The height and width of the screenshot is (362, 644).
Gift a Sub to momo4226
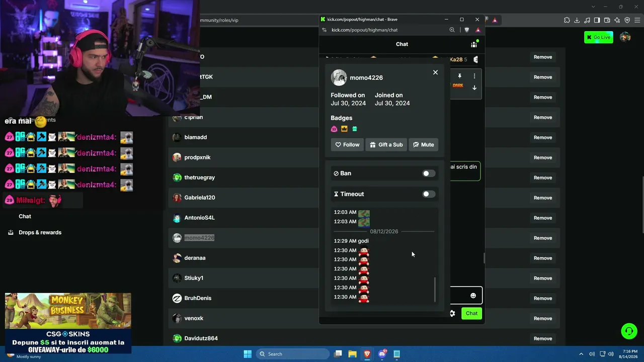pyautogui.click(x=386, y=145)
